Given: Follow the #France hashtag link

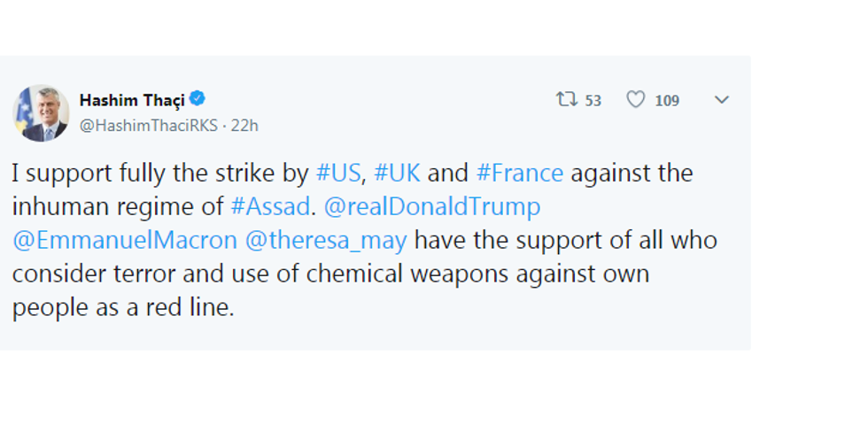Looking at the screenshot, I should (519, 173).
